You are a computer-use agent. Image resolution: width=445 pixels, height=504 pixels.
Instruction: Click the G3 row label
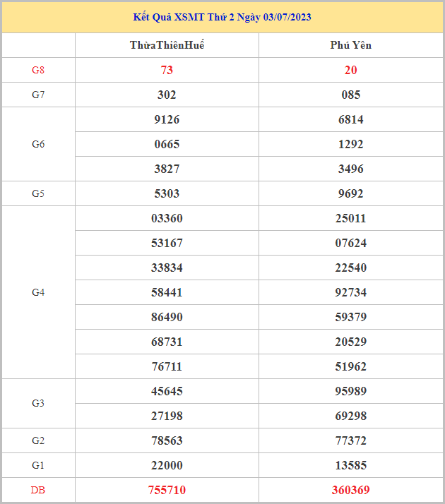tap(38, 403)
